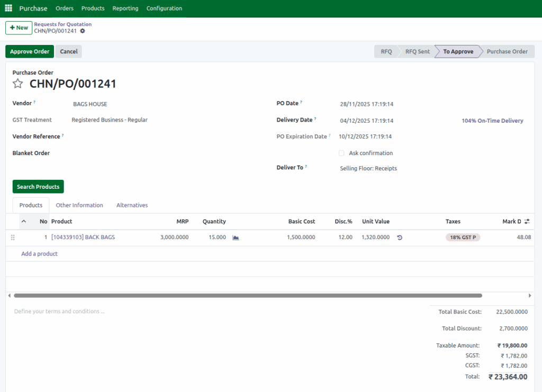Image resolution: width=542 pixels, height=392 pixels.
Task: Open Search Products
Action: tap(38, 186)
